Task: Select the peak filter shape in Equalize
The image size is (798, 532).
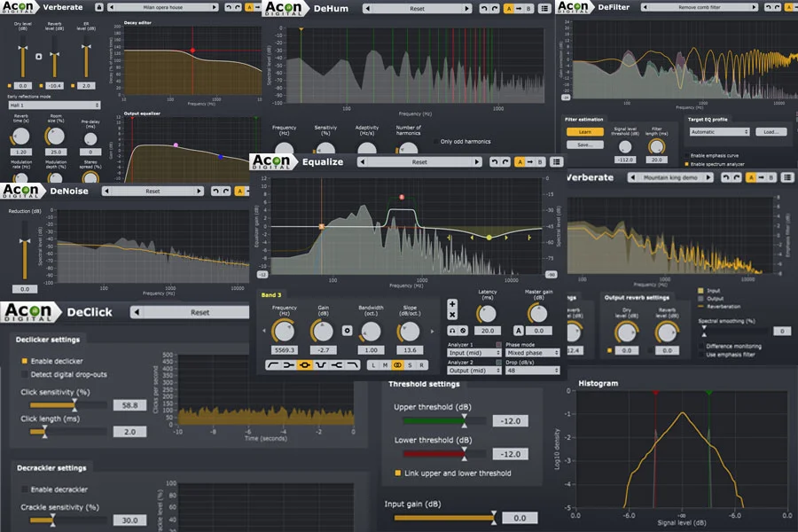Action: tap(304, 365)
